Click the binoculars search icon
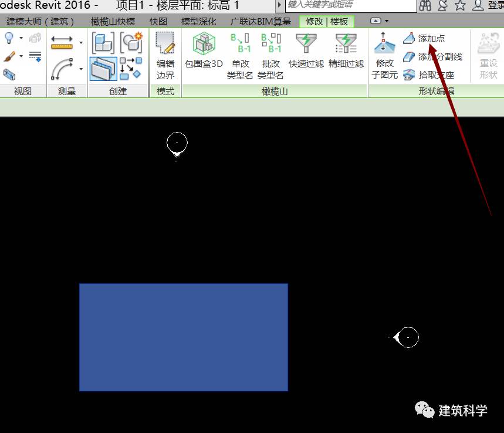This screenshot has width=504, height=433. click(425, 5)
